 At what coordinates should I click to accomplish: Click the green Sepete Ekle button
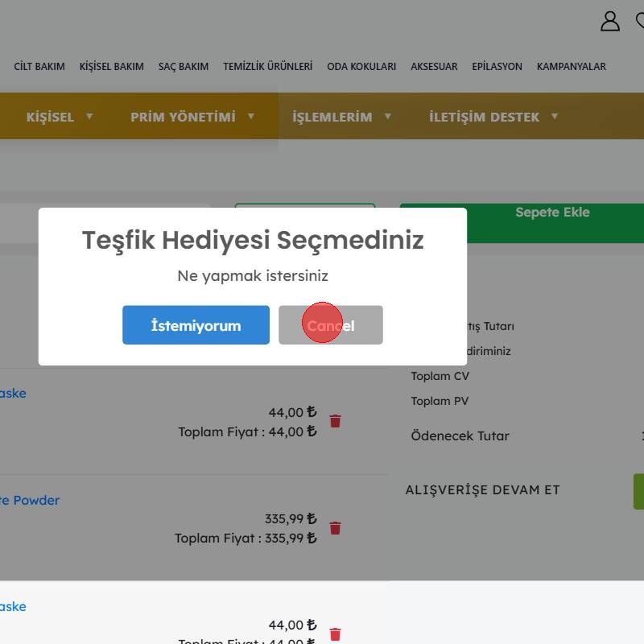tap(552, 213)
